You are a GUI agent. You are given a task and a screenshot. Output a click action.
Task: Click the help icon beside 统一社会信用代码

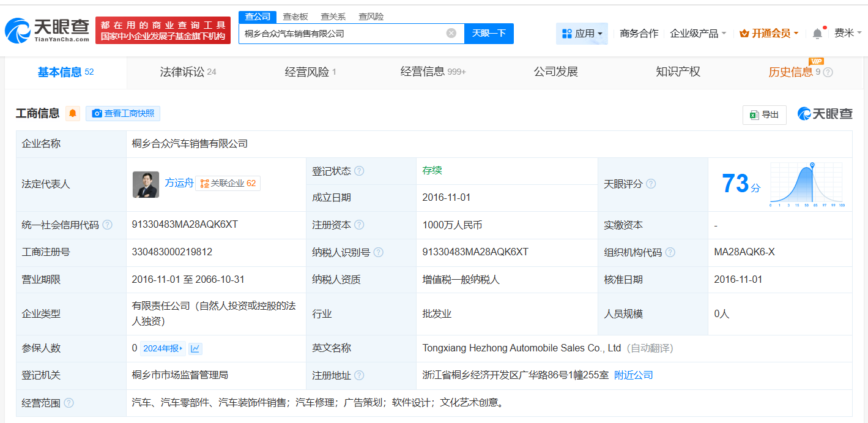pyautogui.click(x=106, y=225)
